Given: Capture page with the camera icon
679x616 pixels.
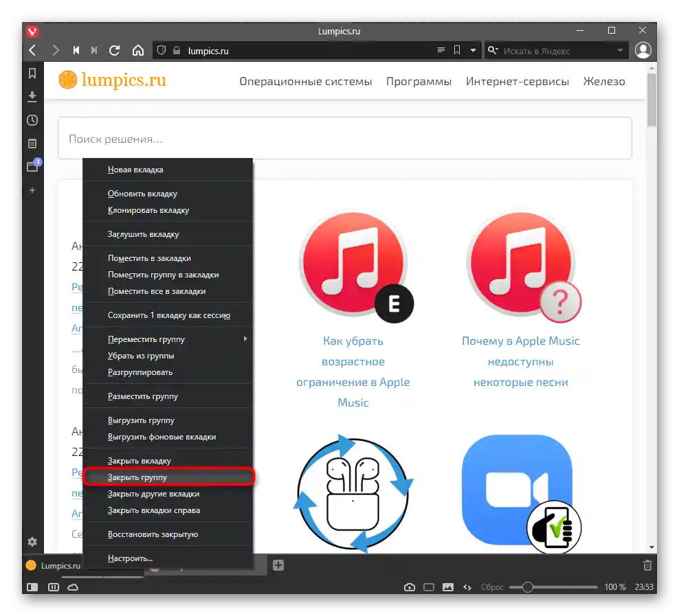Looking at the screenshot, I should pos(410,587).
